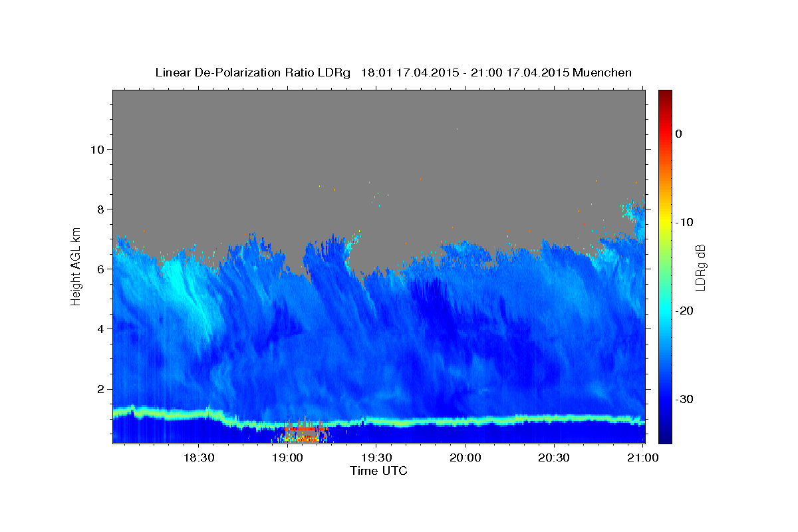Click the colorbar value '-10'
The height and width of the screenshot is (532, 798).
[684, 222]
